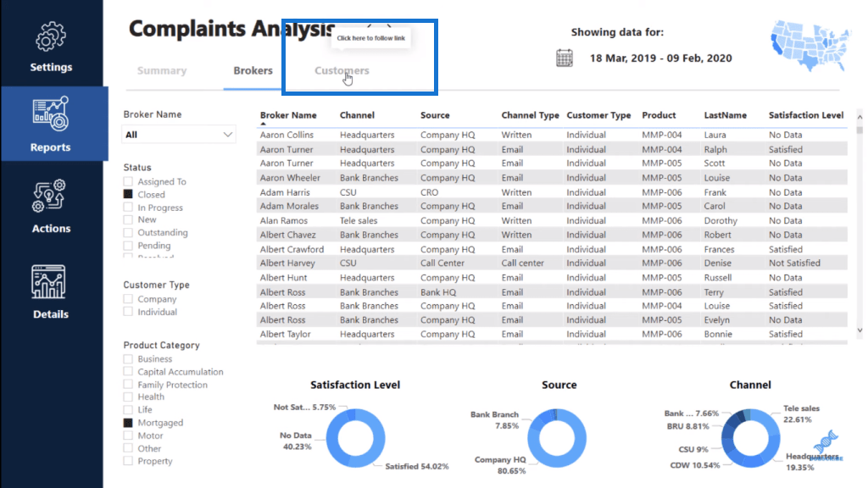Click 'Call Center' source cell
The width and height of the screenshot is (868, 488).
click(x=442, y=263)
